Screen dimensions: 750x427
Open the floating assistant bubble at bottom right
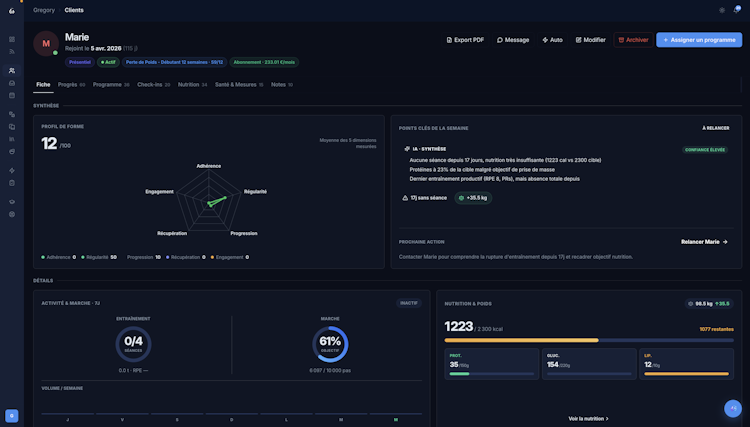click(733, 408)
